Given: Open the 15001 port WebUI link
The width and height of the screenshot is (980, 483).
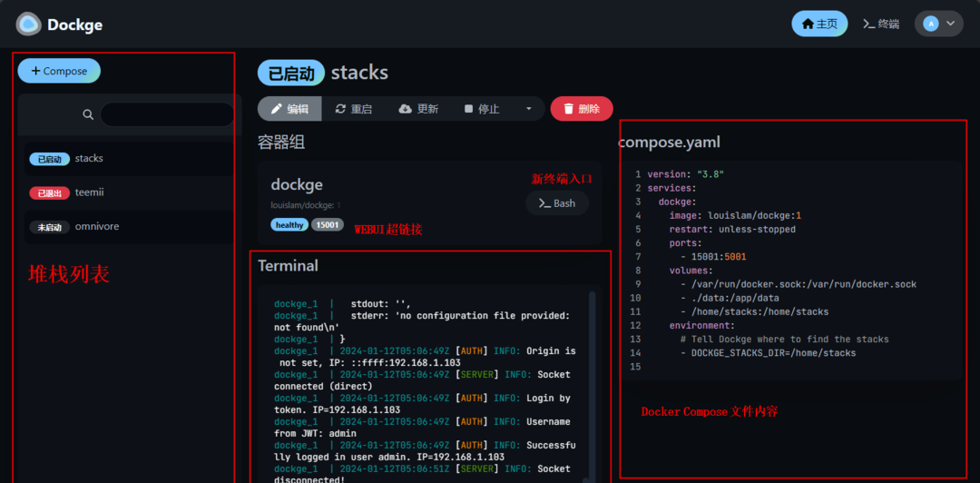Looking at the screenshot, I should pos(328,224).
